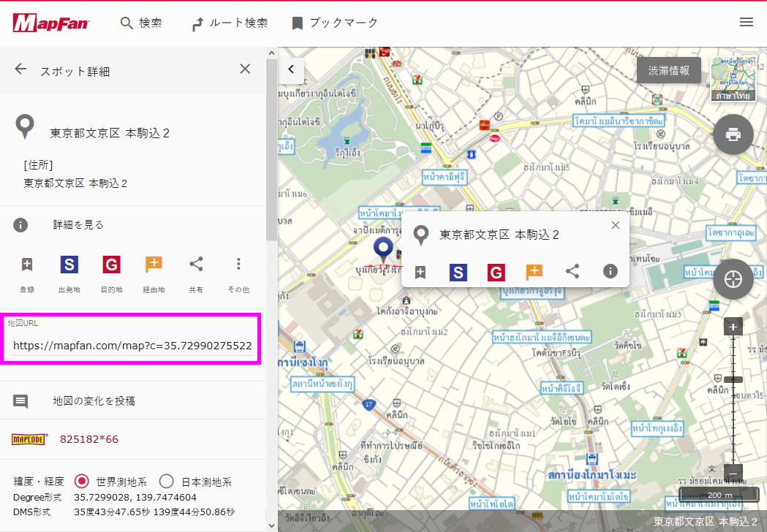767x532 pixels.
Task: Toggle the 渋滞情報 traffic button
Action: [669, 70]
